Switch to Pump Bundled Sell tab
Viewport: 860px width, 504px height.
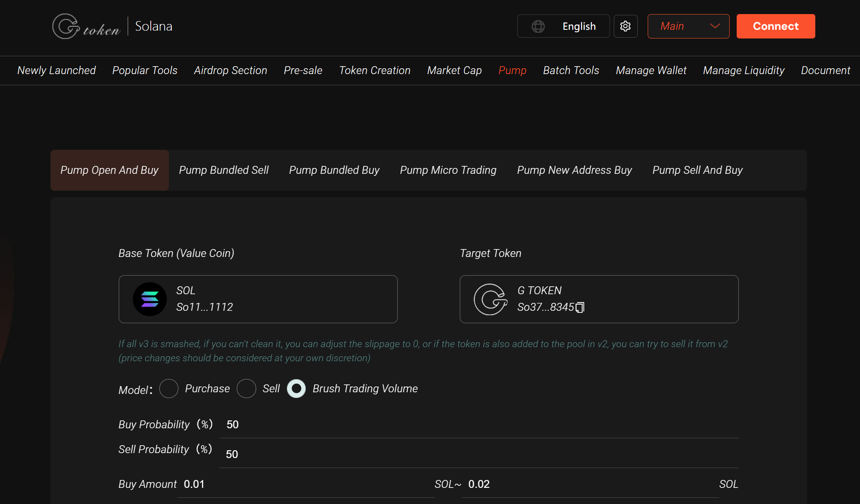point(223,170)
